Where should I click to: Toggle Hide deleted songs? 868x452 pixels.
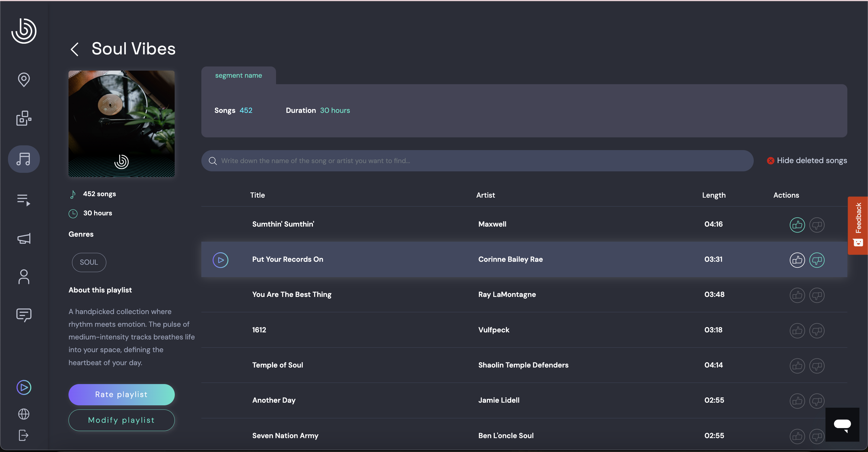807,161
